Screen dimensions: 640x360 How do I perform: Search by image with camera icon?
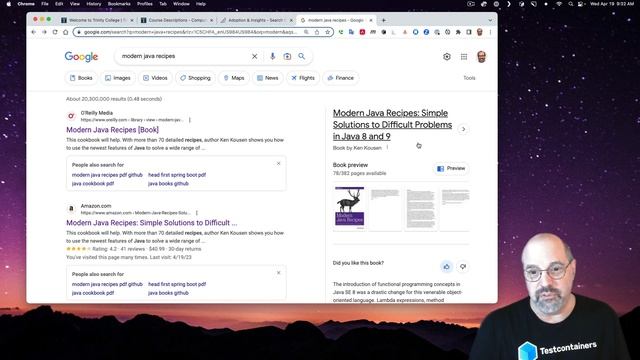[x=287, y=56]
